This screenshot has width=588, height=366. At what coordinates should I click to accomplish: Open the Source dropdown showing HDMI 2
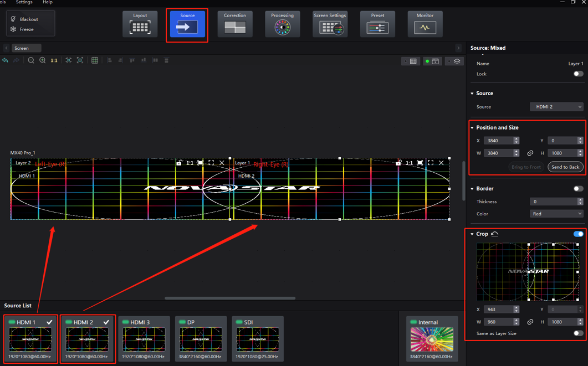click(556, 107)
